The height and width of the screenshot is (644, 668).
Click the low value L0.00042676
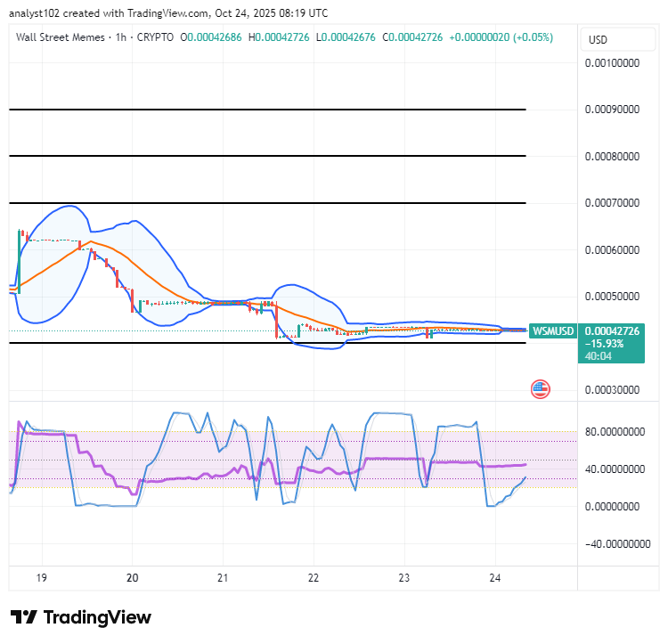[x=346, y=37]
